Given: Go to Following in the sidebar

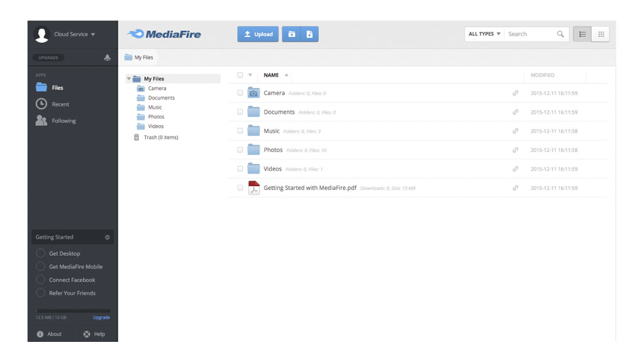Looking at the screenshot, I should coord(63,121).
